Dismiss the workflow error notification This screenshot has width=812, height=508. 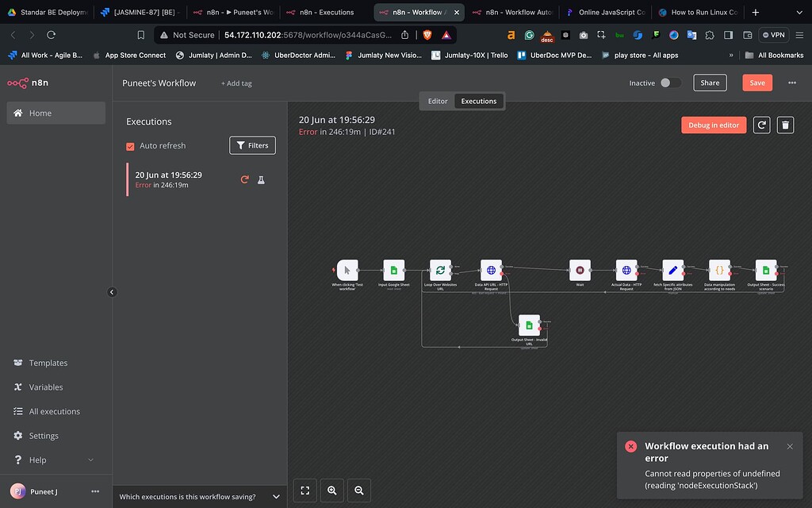(790, 446)
